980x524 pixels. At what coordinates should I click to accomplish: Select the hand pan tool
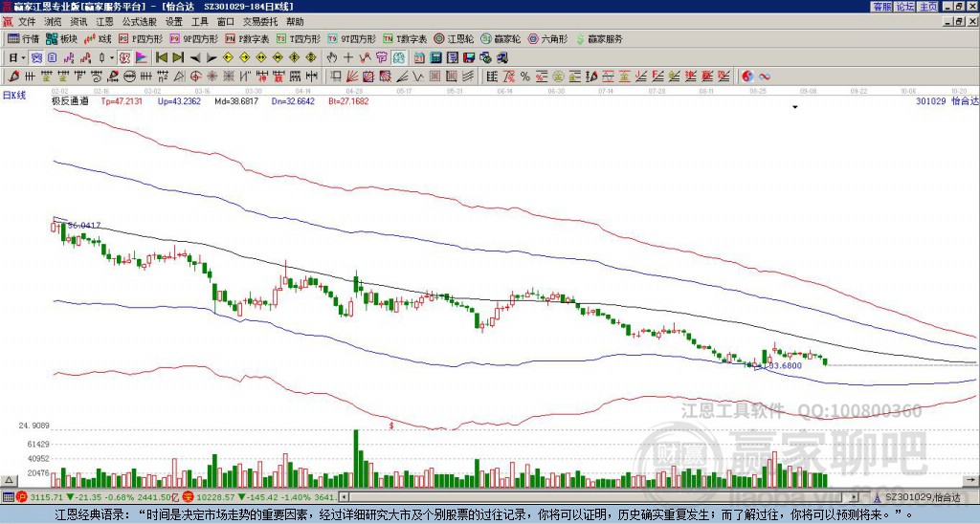coord(332,58)
